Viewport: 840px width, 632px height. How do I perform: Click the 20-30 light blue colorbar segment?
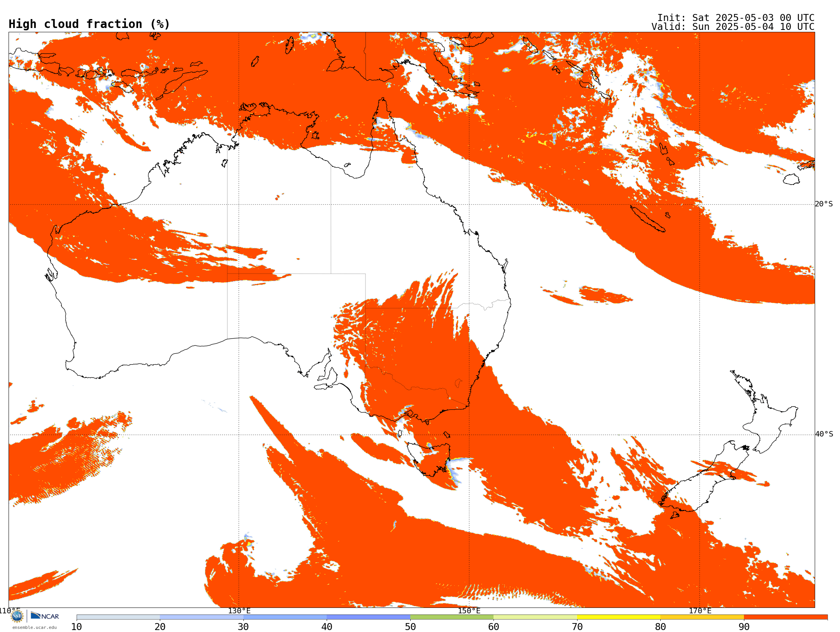(x=201, y=617)
